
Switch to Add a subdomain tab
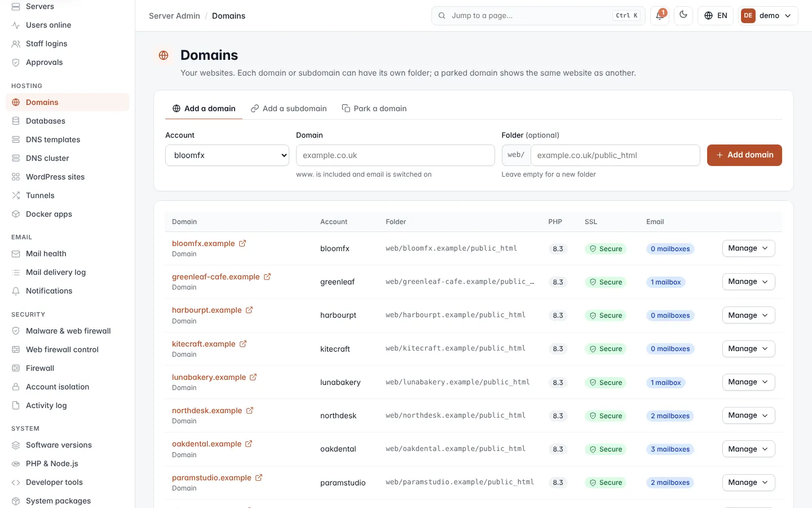pyautogui.click(x=289, y=108)
